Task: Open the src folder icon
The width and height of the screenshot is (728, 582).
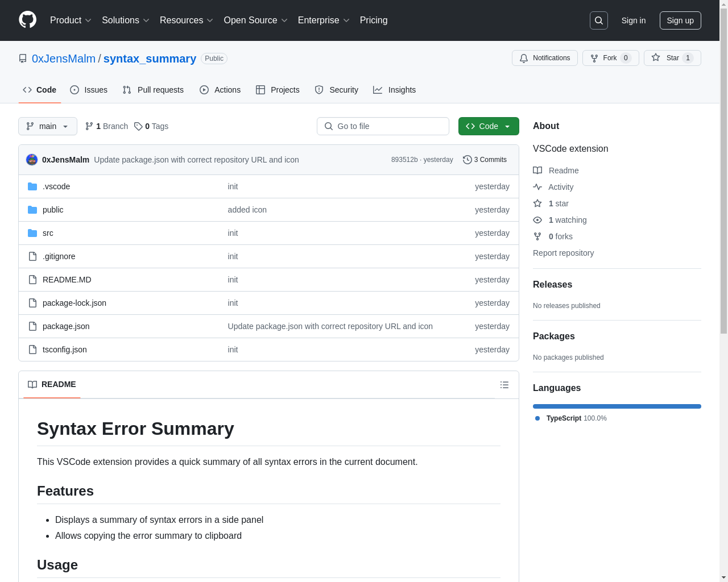Action: [x=32, y=233]
